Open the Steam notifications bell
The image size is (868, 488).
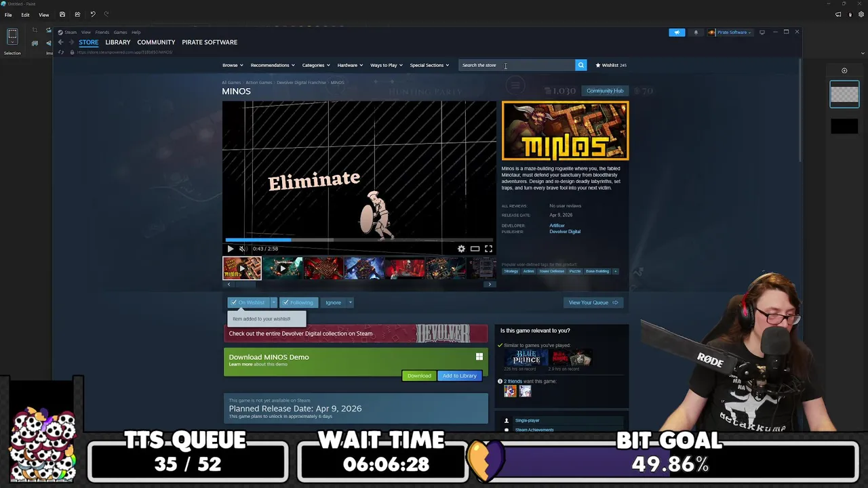click(696, 32)
